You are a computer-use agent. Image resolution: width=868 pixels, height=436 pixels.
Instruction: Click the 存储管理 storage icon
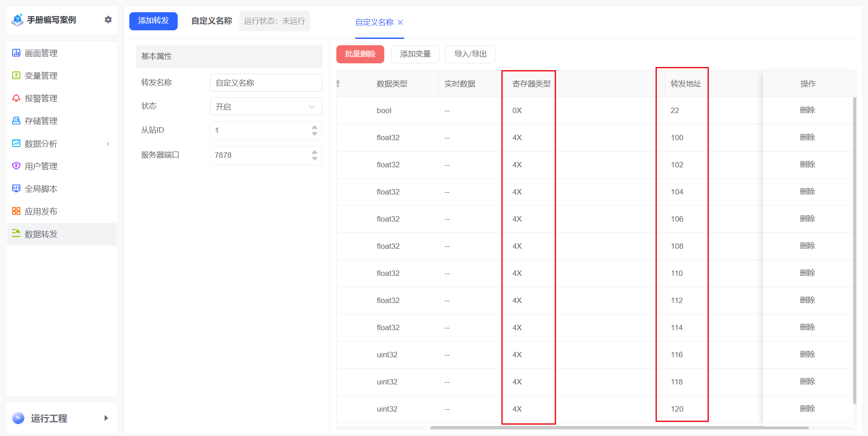(x=16, y=121)
